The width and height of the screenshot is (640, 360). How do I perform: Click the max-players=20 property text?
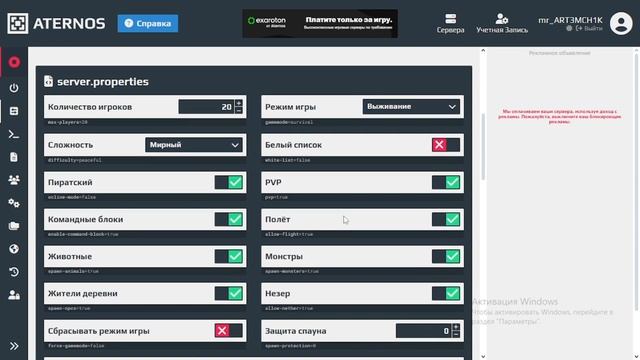click(68, 122)
